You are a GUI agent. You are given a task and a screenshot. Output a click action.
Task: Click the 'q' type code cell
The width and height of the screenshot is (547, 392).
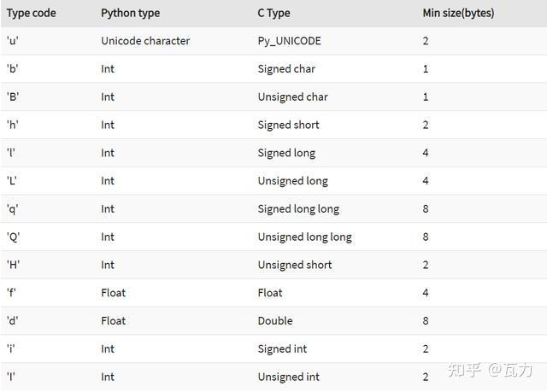pos(13,208)
